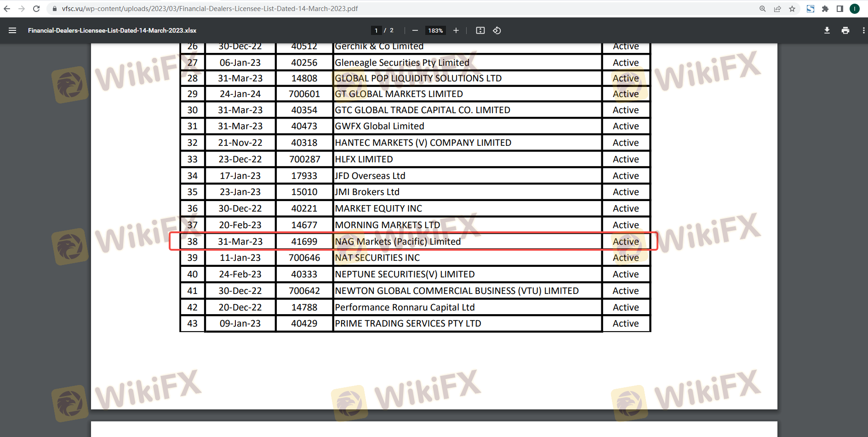Select licence number 14788
Image resolution: width=868 pixels, height=437 pixels.
click(x=304, y=307)
